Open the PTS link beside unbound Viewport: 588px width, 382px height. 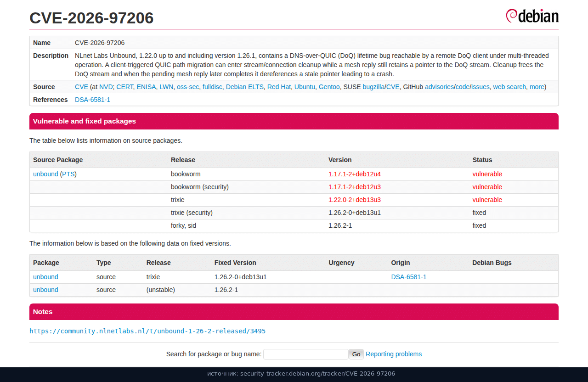tap(68, 174)
